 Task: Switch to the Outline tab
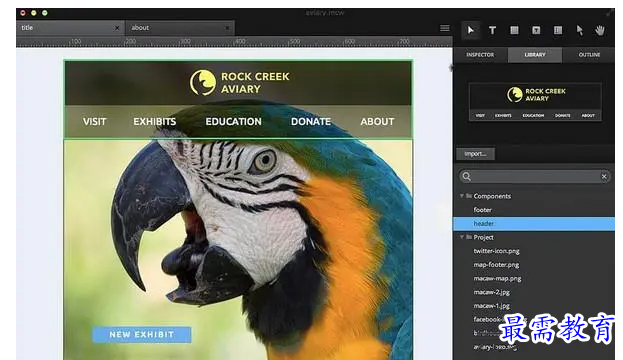589,55
